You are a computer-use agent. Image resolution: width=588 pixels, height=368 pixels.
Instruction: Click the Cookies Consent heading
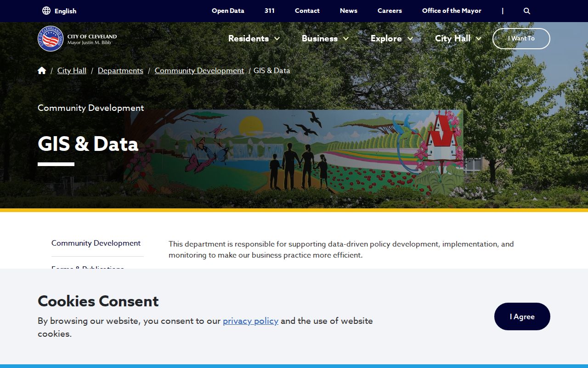pos(98,301)
